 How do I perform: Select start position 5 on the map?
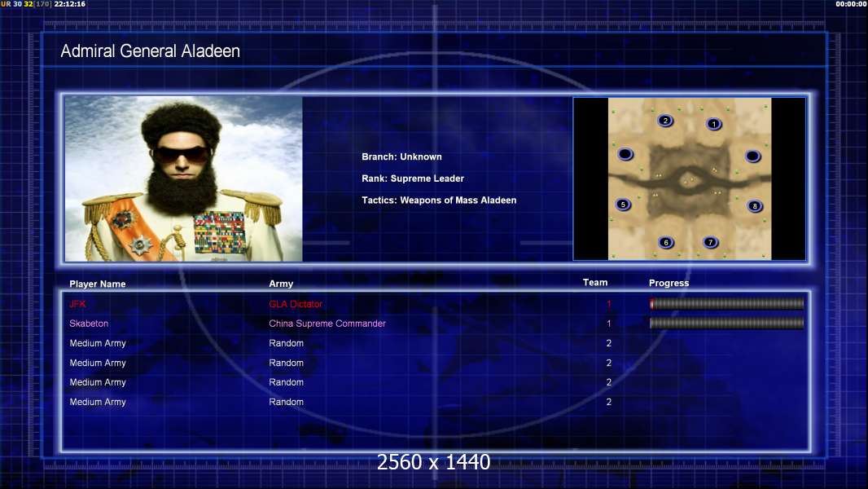[x=624, y=205]
